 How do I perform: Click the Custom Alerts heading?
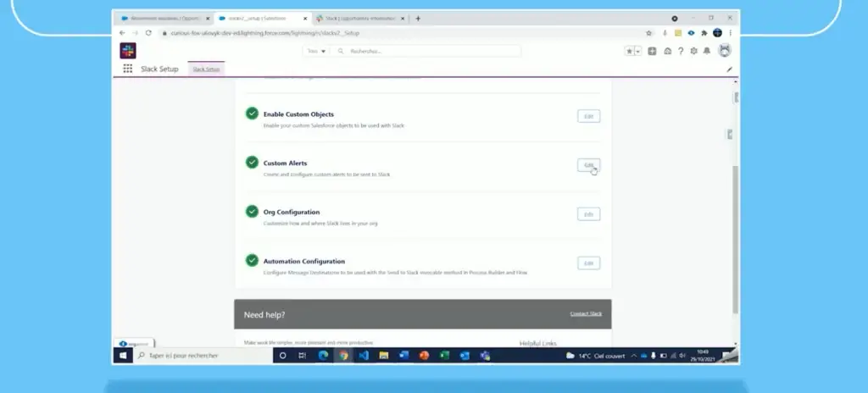285,163
